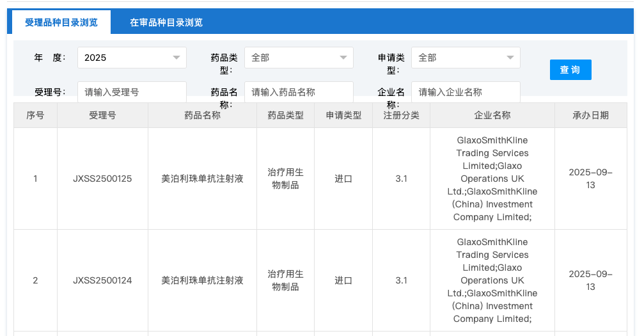This screenshot has width=644, height=336.
Task: Click 美泊利珠单抗注射液 in second row
Action: click(x=202, y=280)
